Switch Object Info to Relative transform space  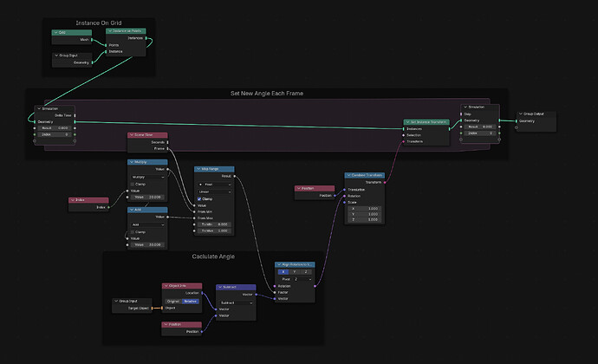tap(191, 302)
